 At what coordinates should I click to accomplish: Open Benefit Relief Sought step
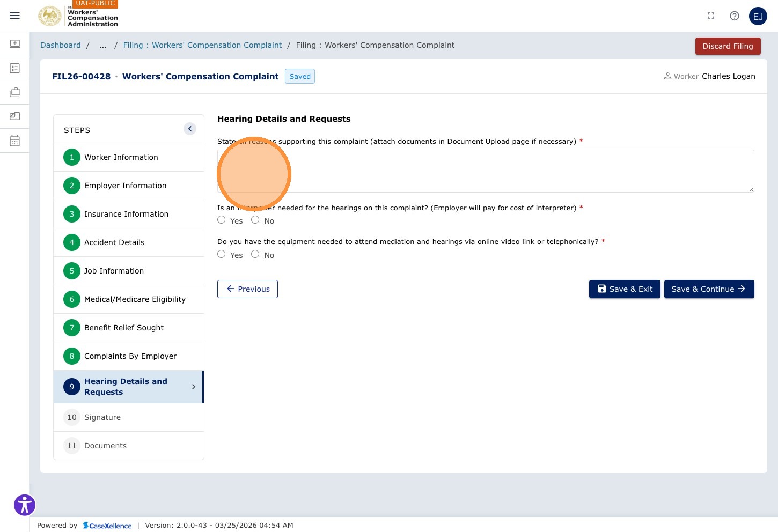[129, 328]
